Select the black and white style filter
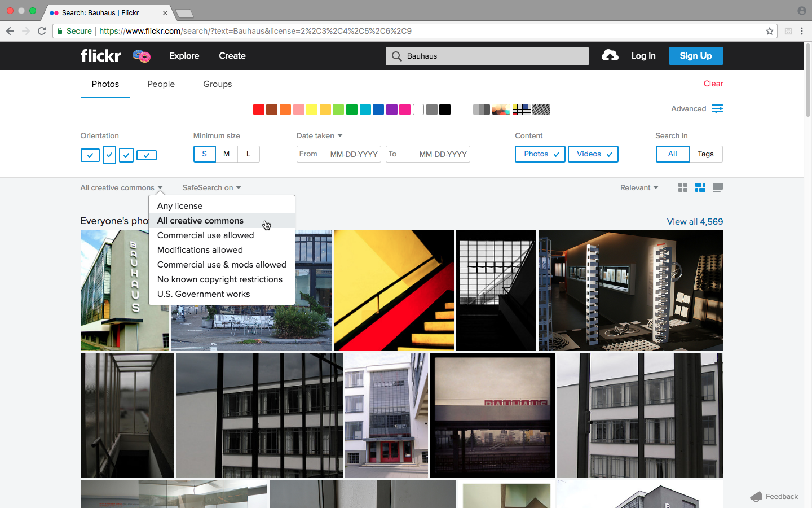Viewport: 812px width, 508px height. pyautogui.click(x=481, y=110)
